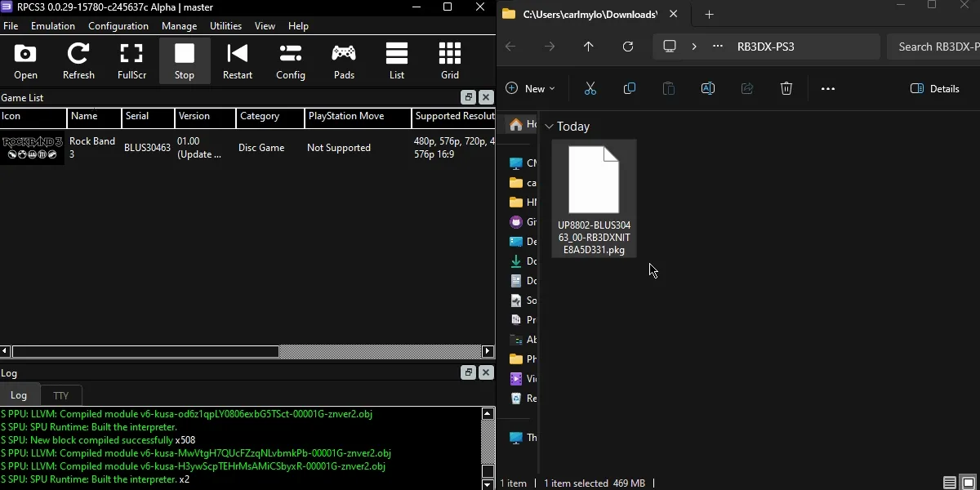Open a game file in RPCS3

pyautogui.click(x=25, y=60)
